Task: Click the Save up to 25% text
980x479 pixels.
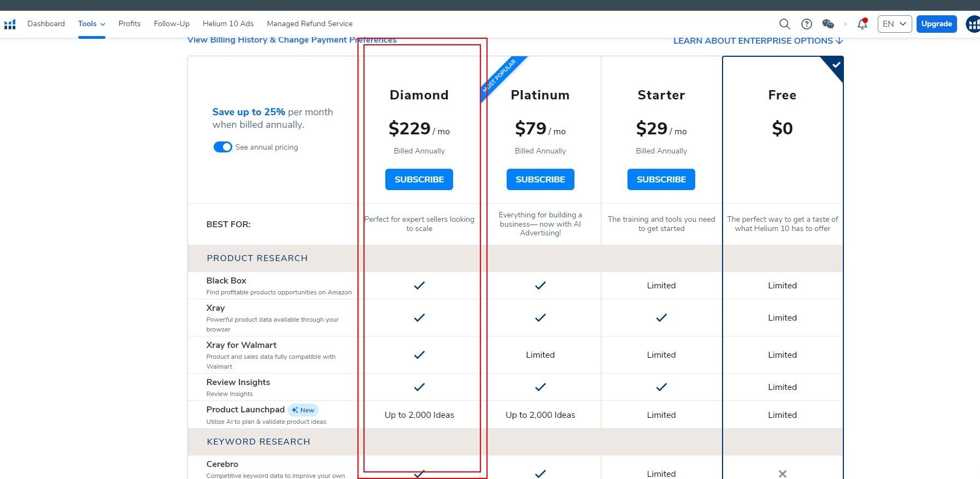Action: tap(249, 112)
